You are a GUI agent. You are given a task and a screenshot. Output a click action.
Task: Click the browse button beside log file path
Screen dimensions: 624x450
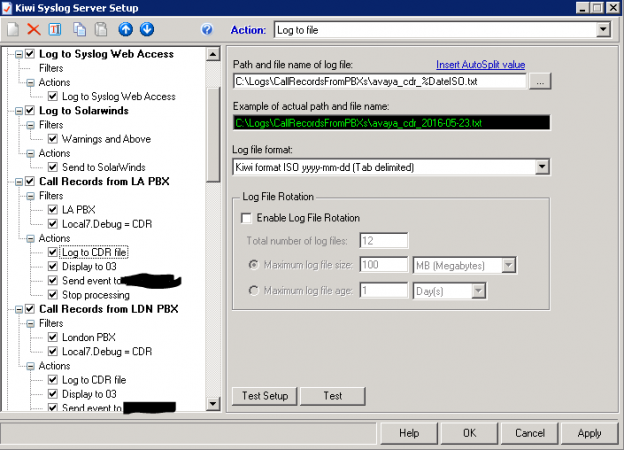click(x=539, y=81)
